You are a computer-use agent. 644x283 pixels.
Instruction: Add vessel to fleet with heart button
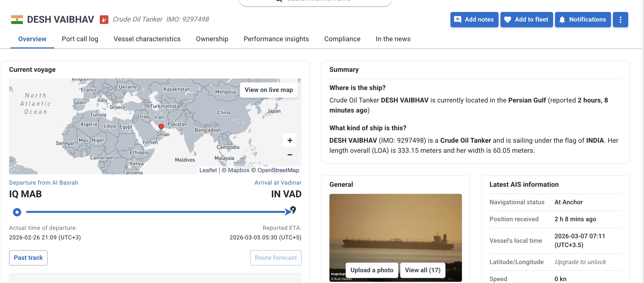(x=527, y=20)
